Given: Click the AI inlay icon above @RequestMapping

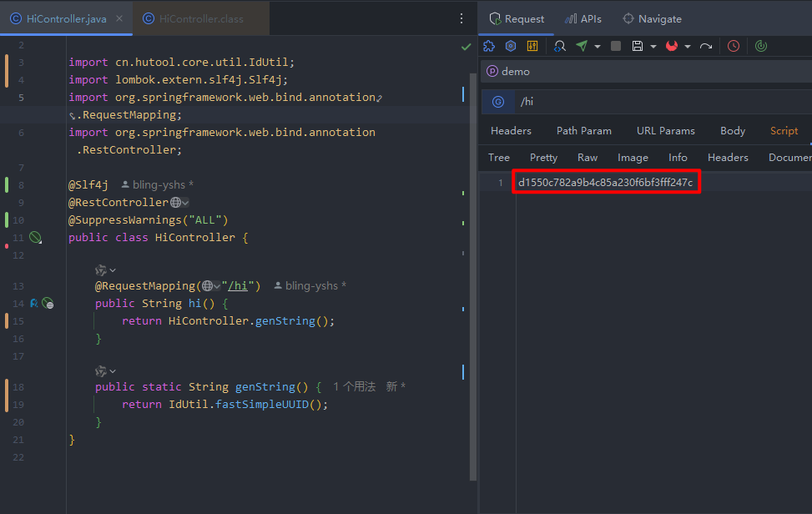Looking at the screenshot, I should [x=100, y=270].
